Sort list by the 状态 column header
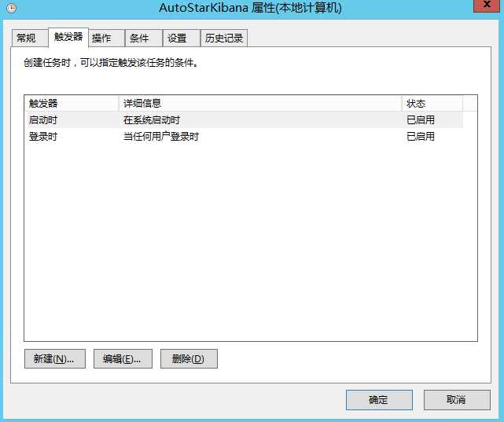 point(432,104)
